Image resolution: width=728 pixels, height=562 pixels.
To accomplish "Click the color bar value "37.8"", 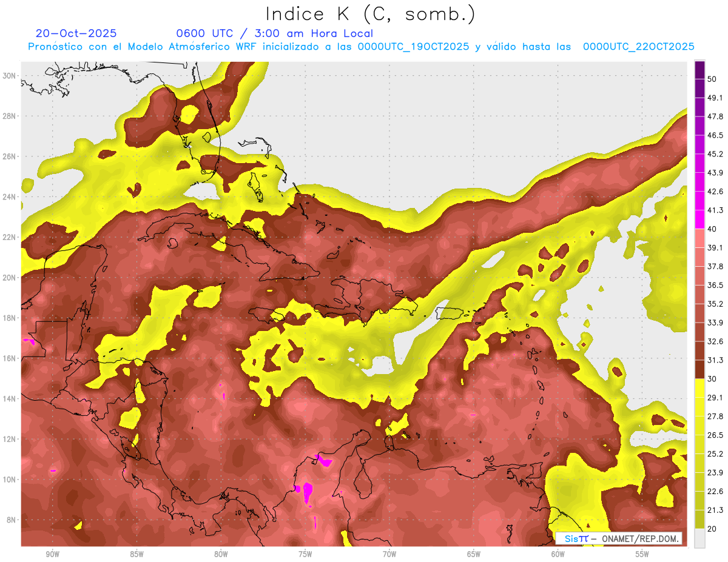I will point(715,266).
